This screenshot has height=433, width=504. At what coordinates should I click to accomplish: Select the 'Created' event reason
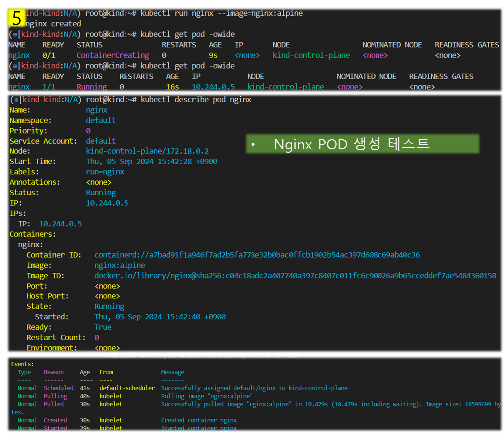click(55, 420)
